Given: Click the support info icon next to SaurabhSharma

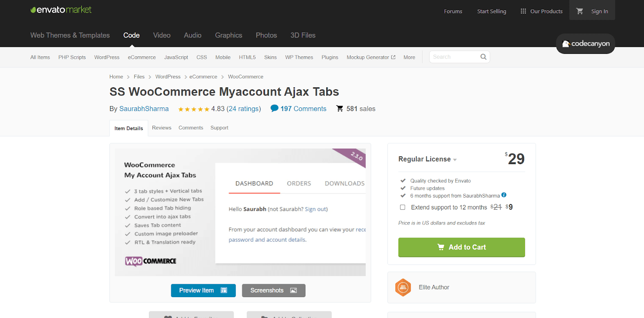Looking at the screenshot, I should (x=504, y=195).
